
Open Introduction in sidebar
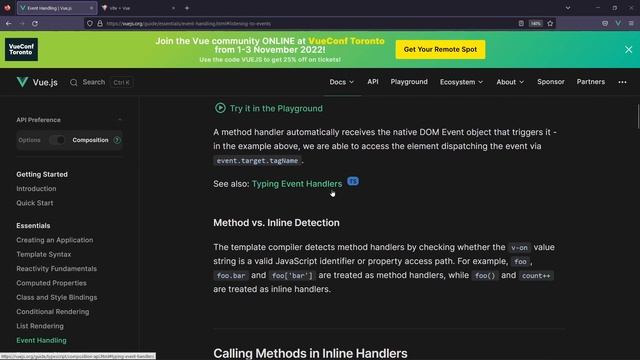click(36, 189)
